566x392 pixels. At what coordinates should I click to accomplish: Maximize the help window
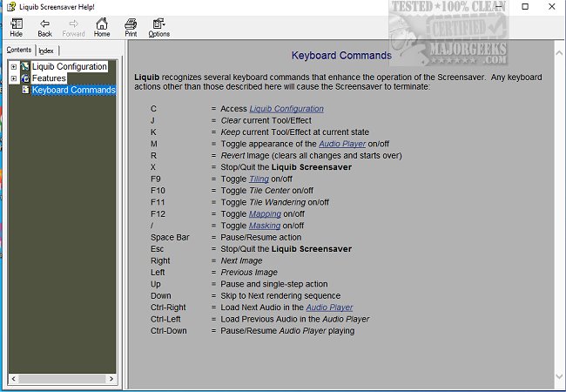pos(525,6)
